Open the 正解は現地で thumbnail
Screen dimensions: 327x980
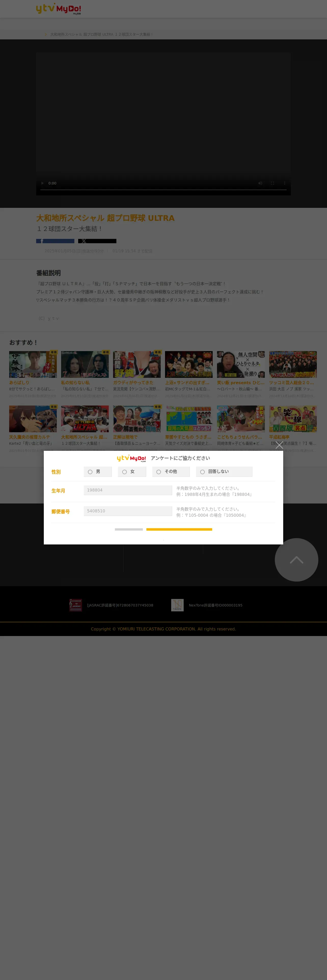[x=137, y=419]
